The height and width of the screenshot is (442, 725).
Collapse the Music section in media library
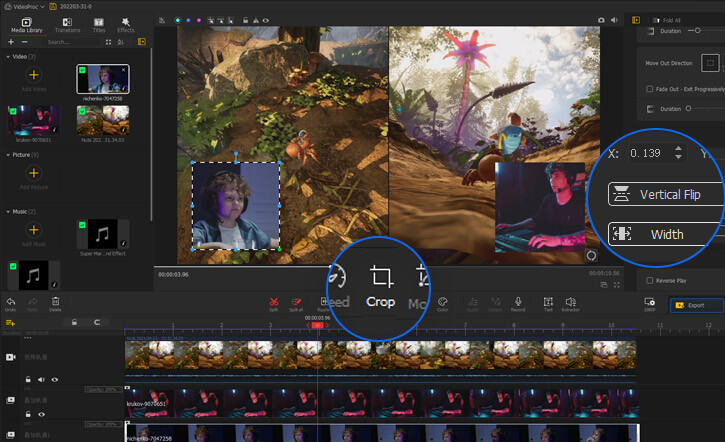tap(7, 212)
